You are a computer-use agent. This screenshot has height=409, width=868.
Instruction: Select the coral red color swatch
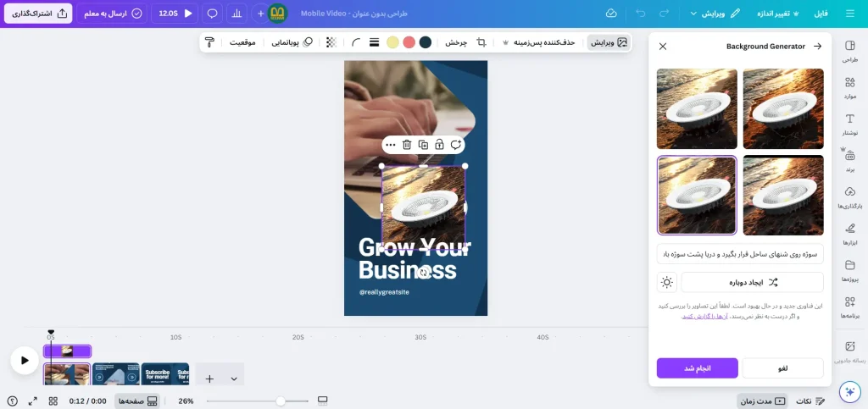pos(409,42)
